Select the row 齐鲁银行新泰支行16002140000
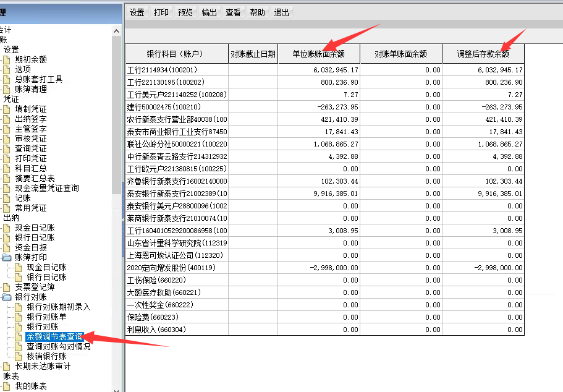Image resolution: width=563 pixels, height=392 pixels. (x=325, y=181)
